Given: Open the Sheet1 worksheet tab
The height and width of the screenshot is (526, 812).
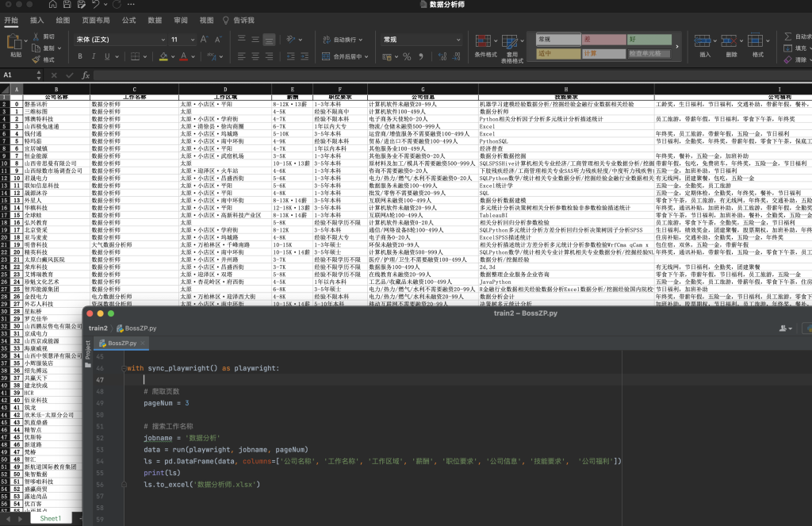Looking at the screenshot, I should [x=50, y=518].
